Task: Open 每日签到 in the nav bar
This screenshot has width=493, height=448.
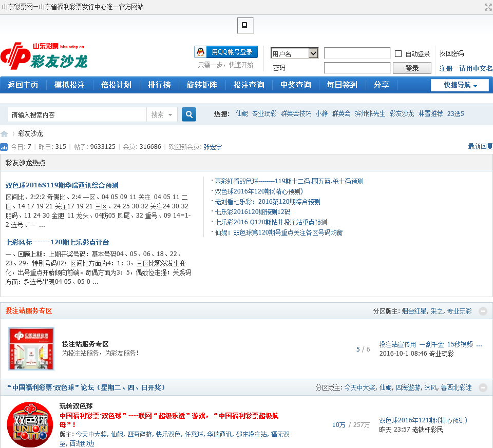Action: [x=342, y=85]
